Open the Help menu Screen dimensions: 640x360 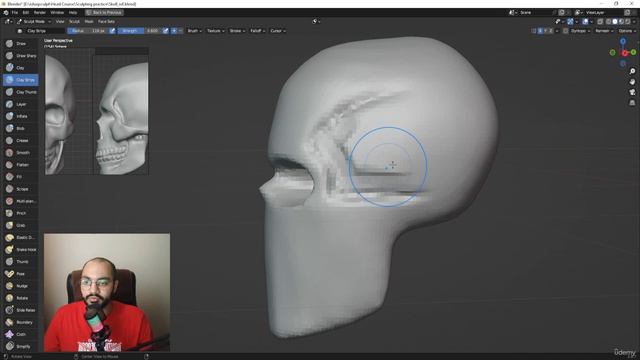pos(73,13)
